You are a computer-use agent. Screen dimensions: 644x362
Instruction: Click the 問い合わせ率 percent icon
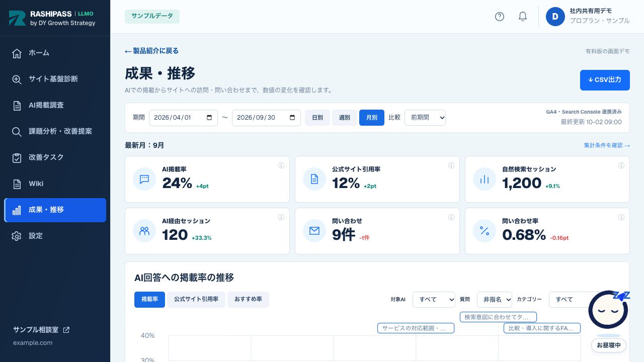[485, 231]
